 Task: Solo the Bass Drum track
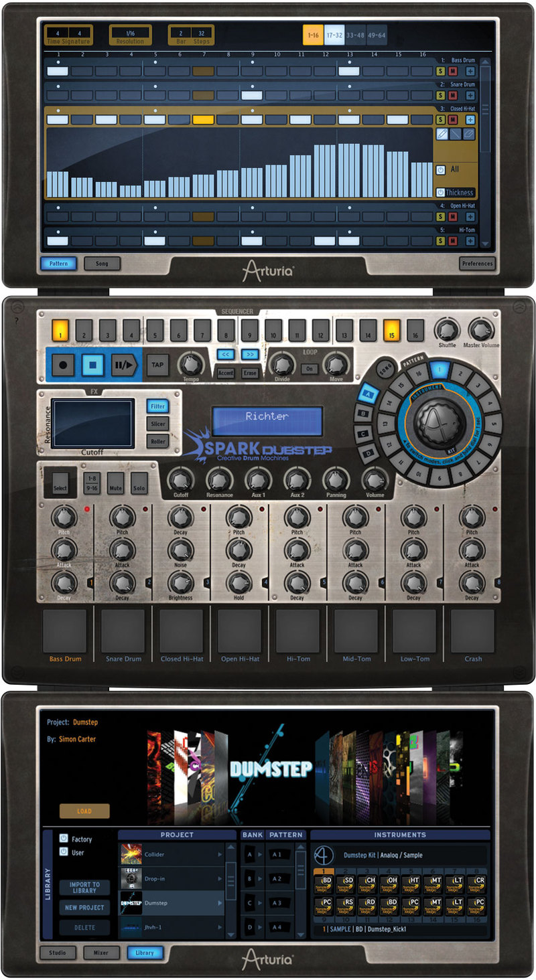point(441,71)
